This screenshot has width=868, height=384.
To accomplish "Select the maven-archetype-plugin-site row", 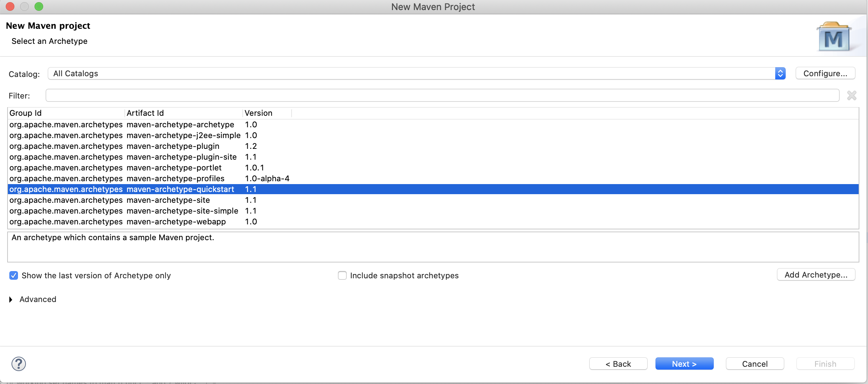I will [x=433, y=157].
